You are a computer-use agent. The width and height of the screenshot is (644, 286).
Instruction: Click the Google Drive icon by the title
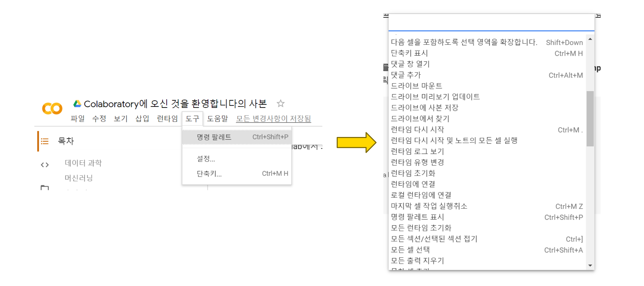click(x=77, y=104)
